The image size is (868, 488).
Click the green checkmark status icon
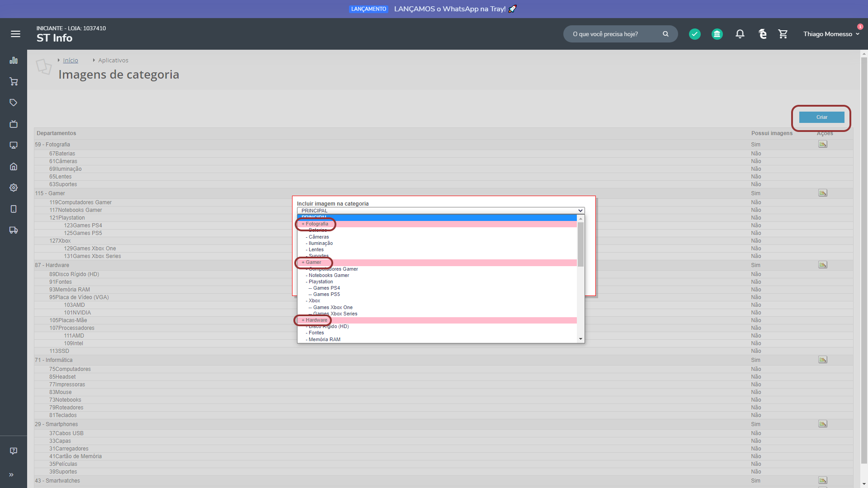tap(694, 34)
